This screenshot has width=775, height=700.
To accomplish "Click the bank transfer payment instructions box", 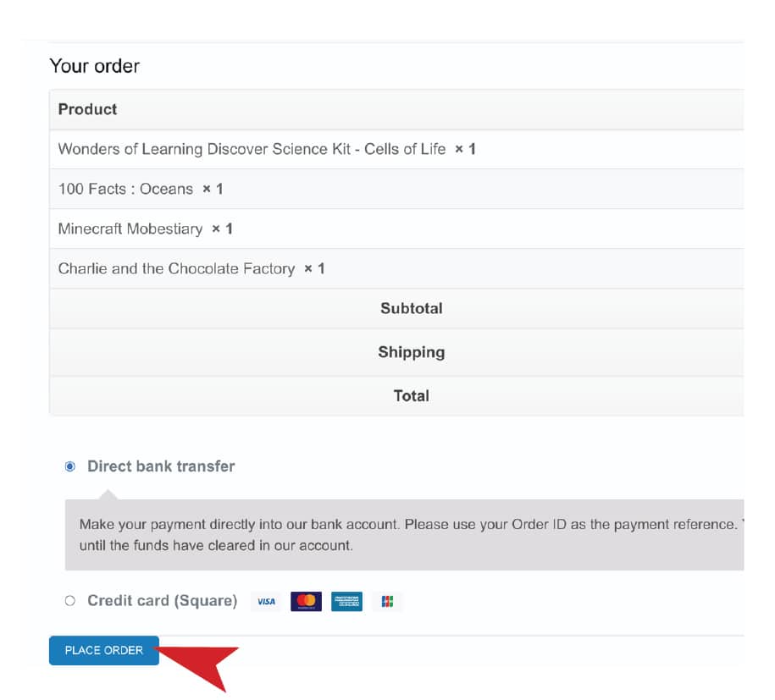I will tap(404, 534).
